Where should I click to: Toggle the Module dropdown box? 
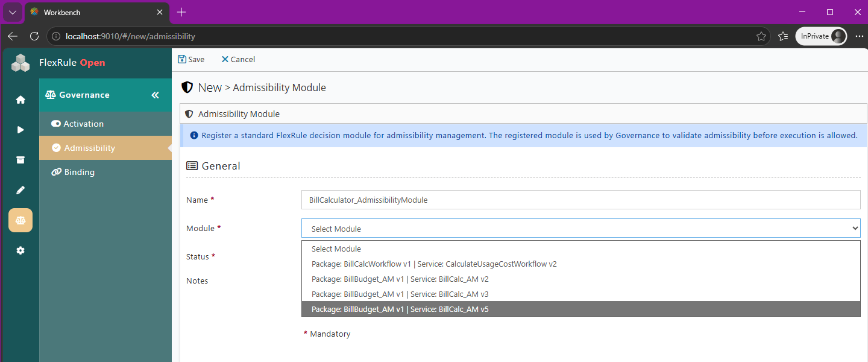(581, 228)
